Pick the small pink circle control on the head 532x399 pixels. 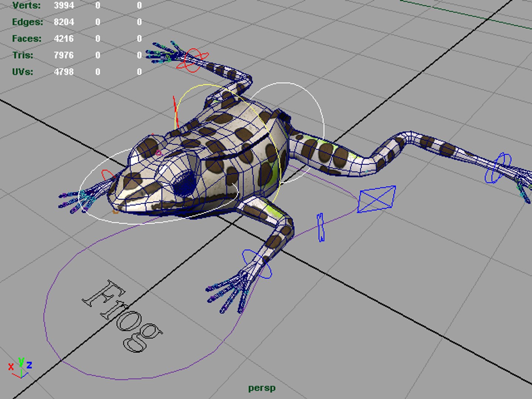pyautogui.click(x=159, y=153)
